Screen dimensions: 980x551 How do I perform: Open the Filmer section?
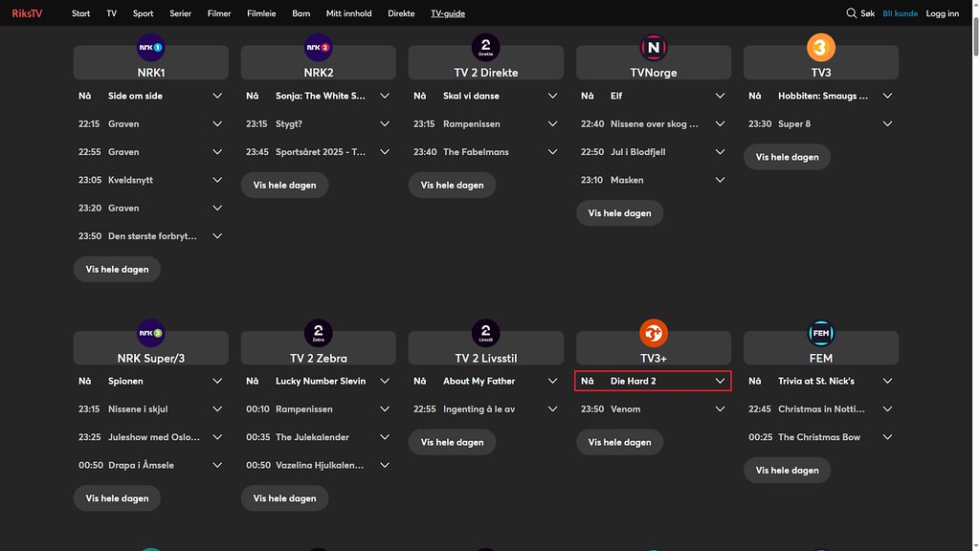click(x=219, y=13)
